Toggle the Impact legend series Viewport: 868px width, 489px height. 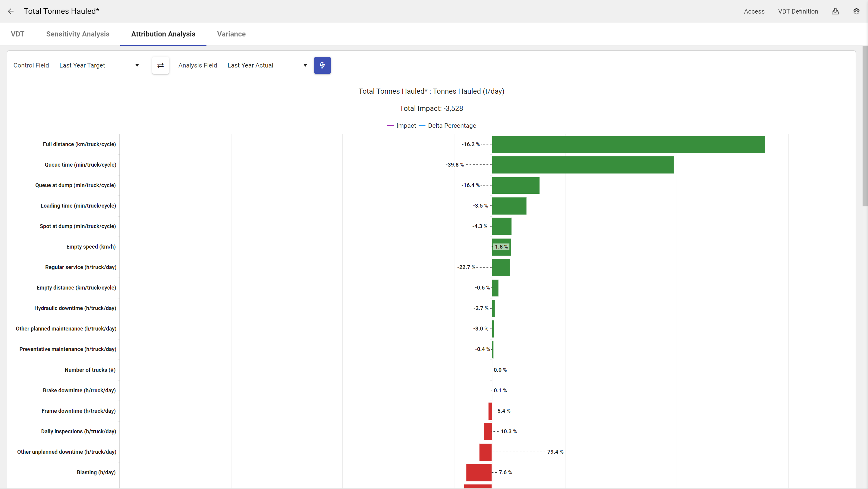[402, 126]
